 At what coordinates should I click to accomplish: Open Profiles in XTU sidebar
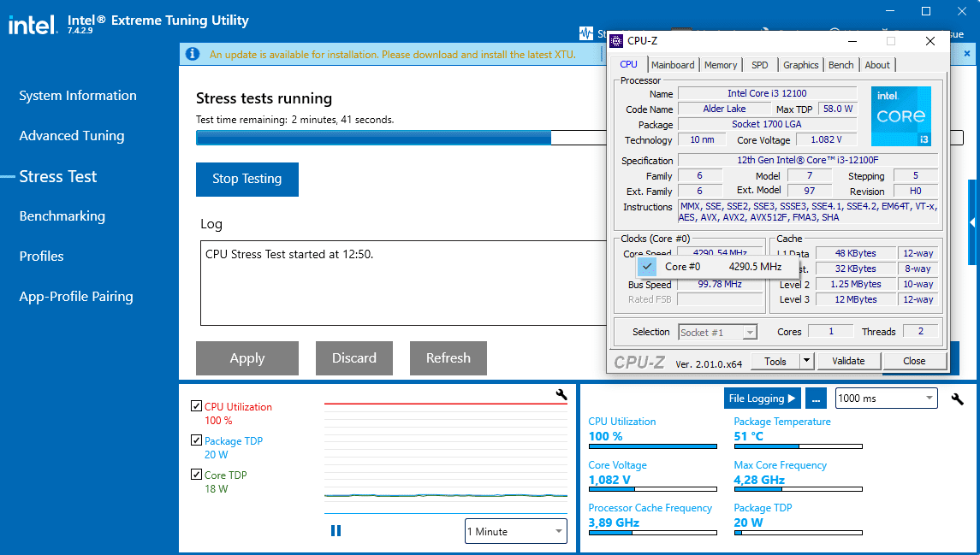click(41, 256)
